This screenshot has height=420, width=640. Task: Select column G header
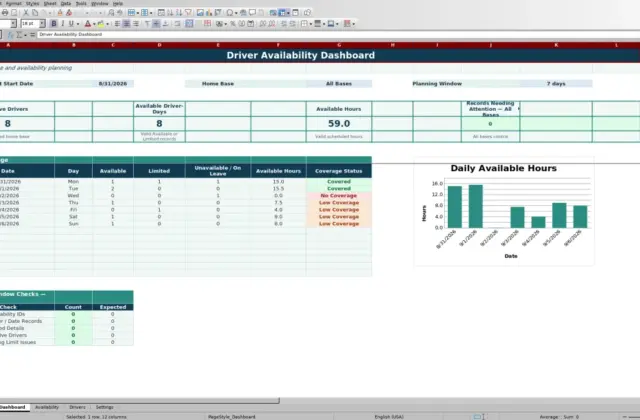[339, 45]
